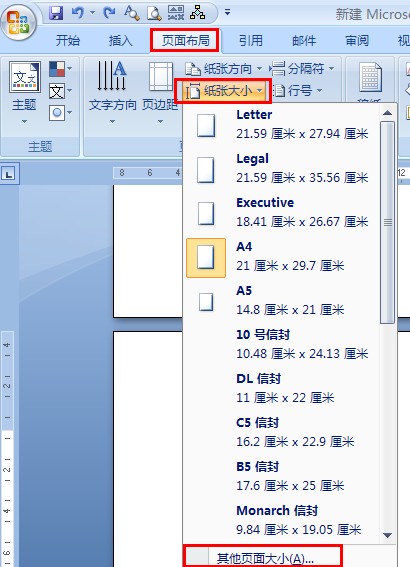Click the 页边距 margins icon
The image size is (410, 567).
pos(161,76)
